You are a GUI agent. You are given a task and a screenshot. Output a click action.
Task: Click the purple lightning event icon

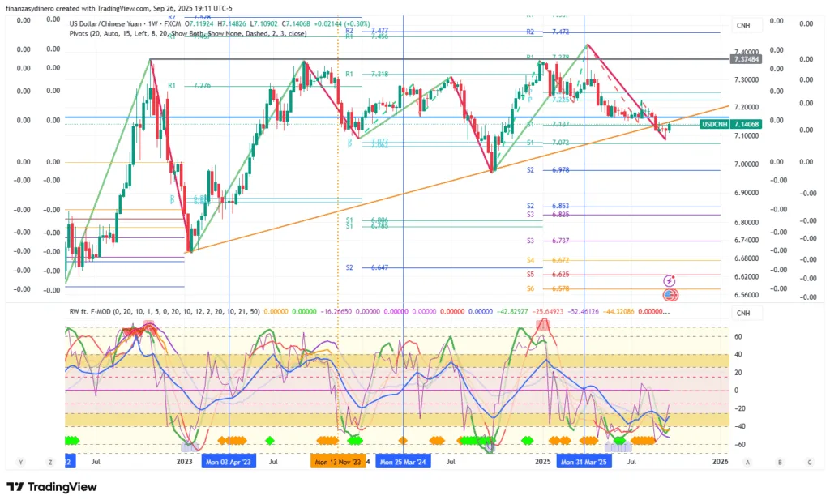click(670, 280)
